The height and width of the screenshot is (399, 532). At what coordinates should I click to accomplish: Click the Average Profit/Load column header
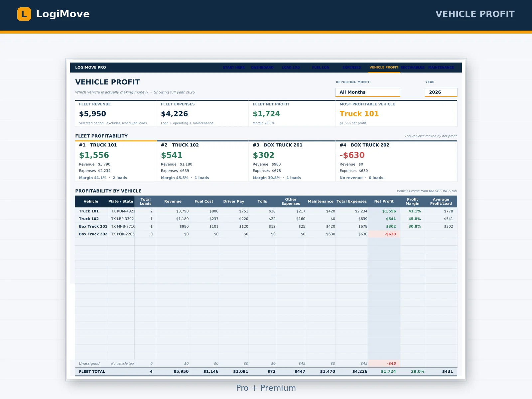[441, 201]
